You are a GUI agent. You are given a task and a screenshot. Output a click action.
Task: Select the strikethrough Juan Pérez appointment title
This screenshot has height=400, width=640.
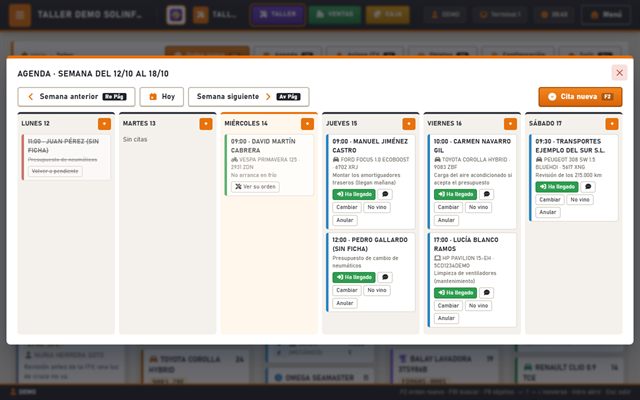[63, 146]
